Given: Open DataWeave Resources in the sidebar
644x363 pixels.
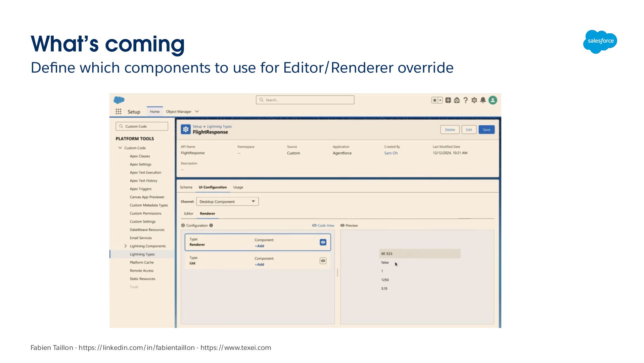Looking at the screenshot, I should (147, 230).
